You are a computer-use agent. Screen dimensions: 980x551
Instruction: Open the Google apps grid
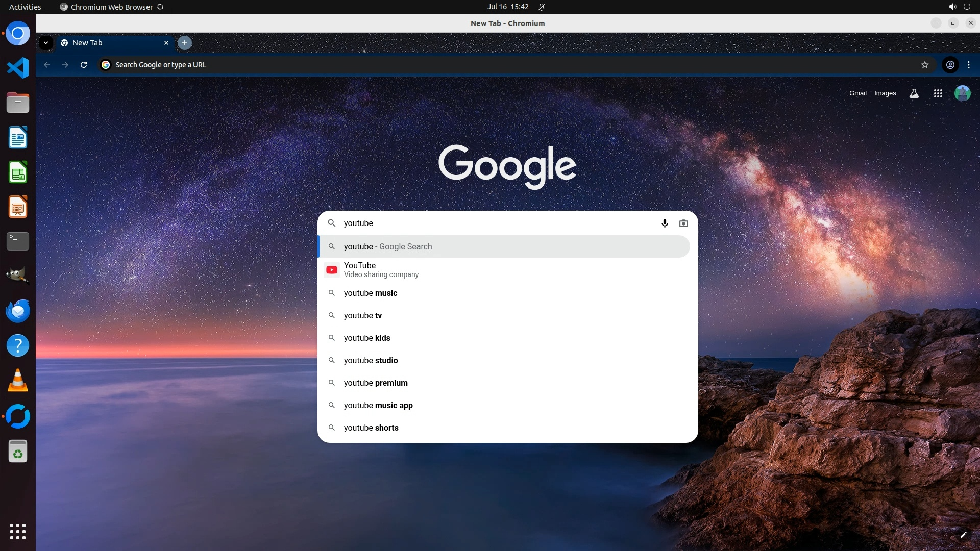click(x=938, y=93)
